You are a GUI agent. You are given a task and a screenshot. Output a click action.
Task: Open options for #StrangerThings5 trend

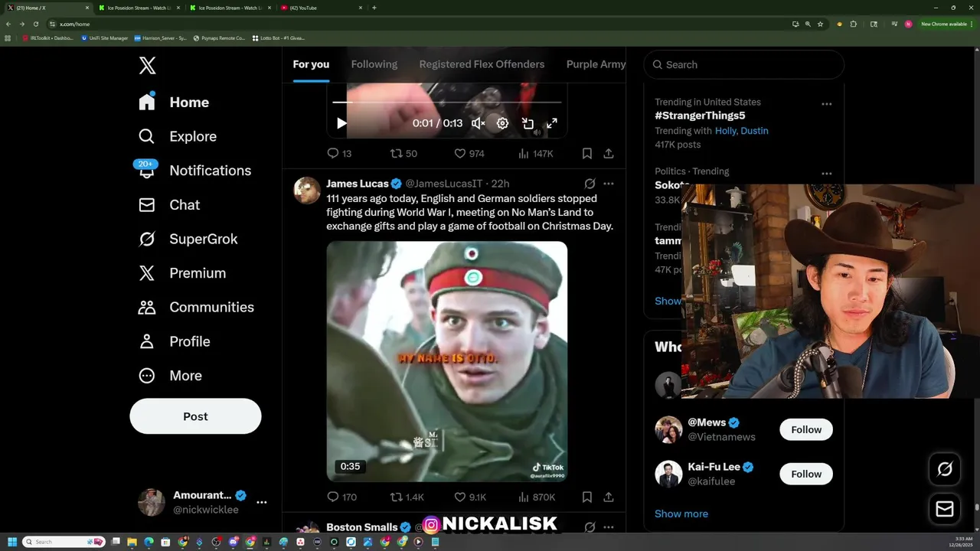coord(826,104)
